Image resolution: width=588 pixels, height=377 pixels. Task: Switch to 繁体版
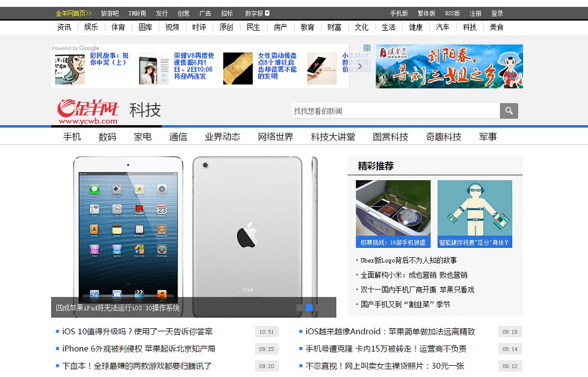[x=426, y=14]
